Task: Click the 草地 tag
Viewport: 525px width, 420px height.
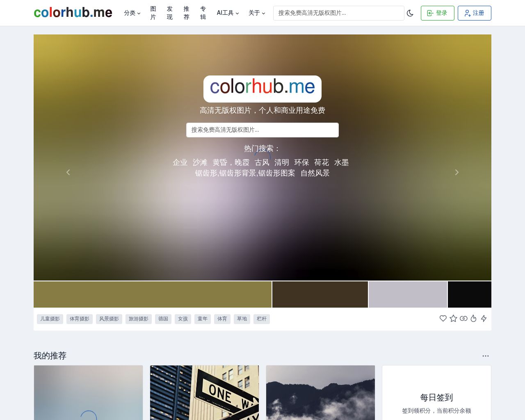Action: click(x=242, y=319)
